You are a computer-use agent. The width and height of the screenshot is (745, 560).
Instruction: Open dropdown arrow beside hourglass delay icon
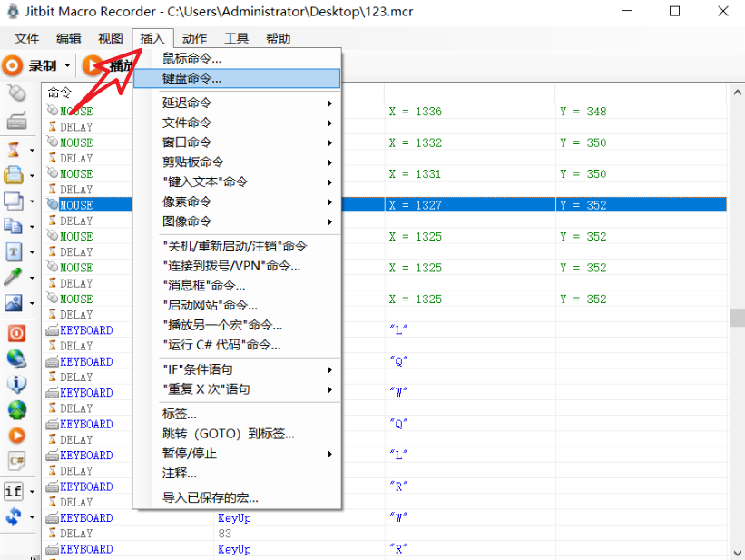click(x=32, y=151)
